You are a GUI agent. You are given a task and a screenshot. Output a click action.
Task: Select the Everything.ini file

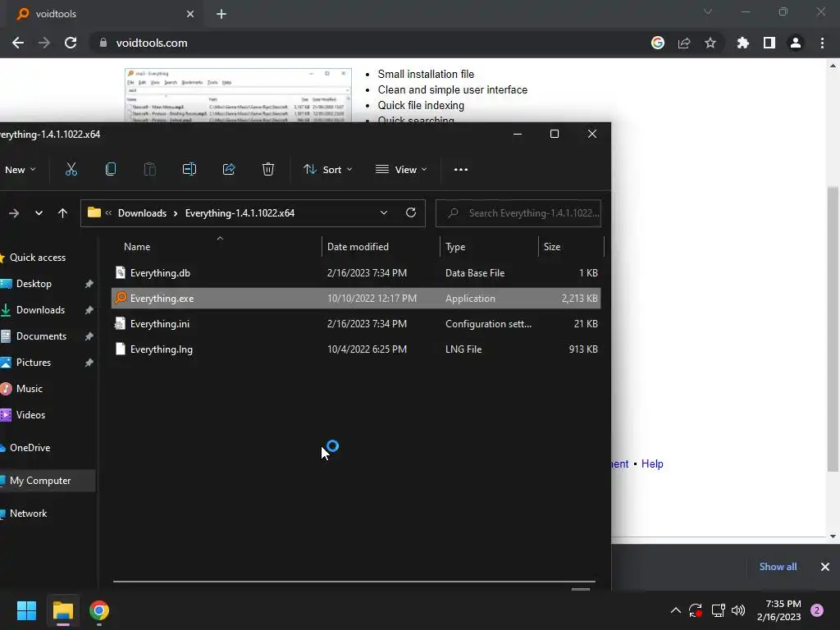pyautogui.click(x=356, y=323)
